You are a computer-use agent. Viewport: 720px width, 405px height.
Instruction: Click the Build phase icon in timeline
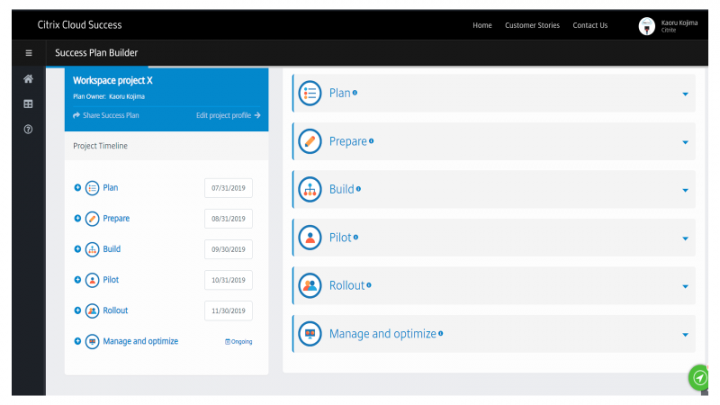point(92,249)
